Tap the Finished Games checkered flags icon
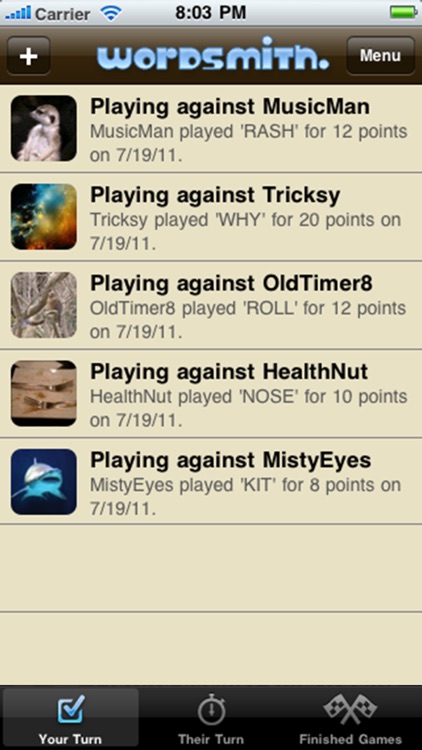 click(x=350, y=709)
